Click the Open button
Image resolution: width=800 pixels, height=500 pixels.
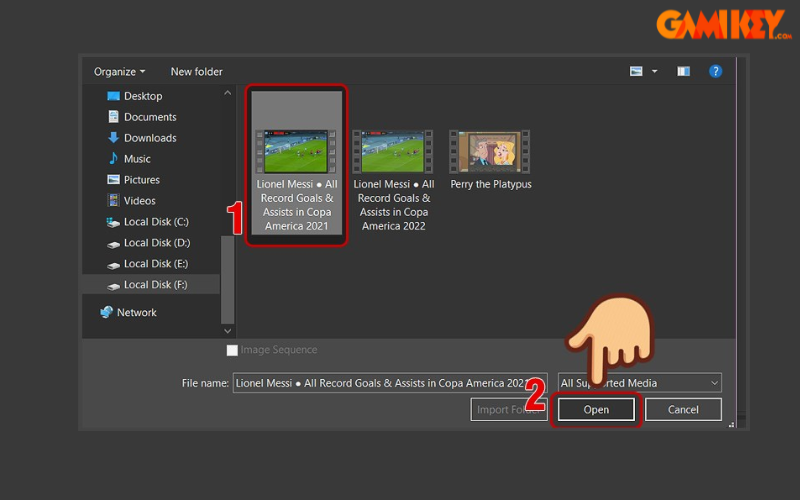tap(596, 410)
